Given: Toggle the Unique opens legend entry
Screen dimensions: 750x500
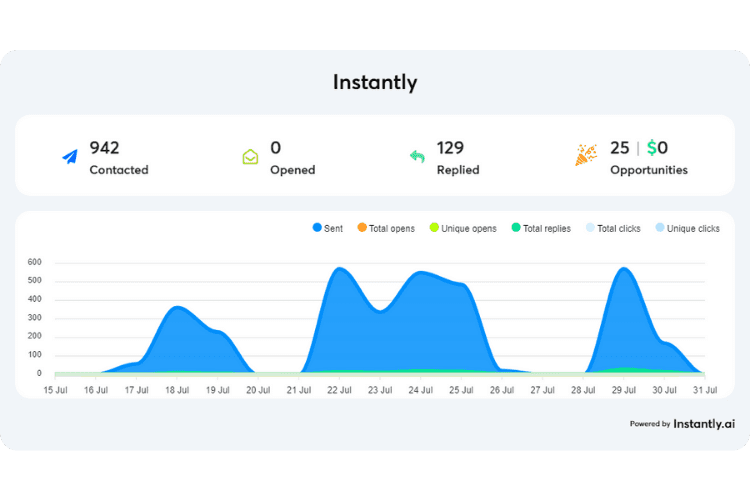Looking at the screenshot, I should click(x=463, y=228).
